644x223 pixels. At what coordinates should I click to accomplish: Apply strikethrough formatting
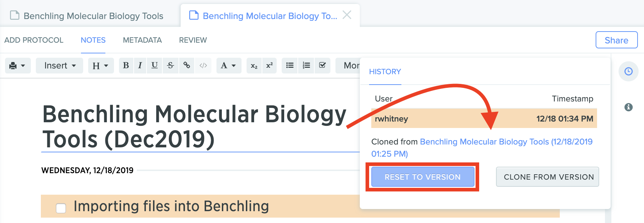click(x=171, y=66)
